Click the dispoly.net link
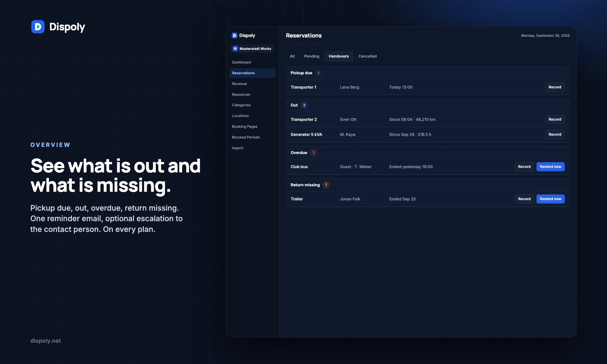Viewport: 607px width, 364px height. (x=45, y=341)
